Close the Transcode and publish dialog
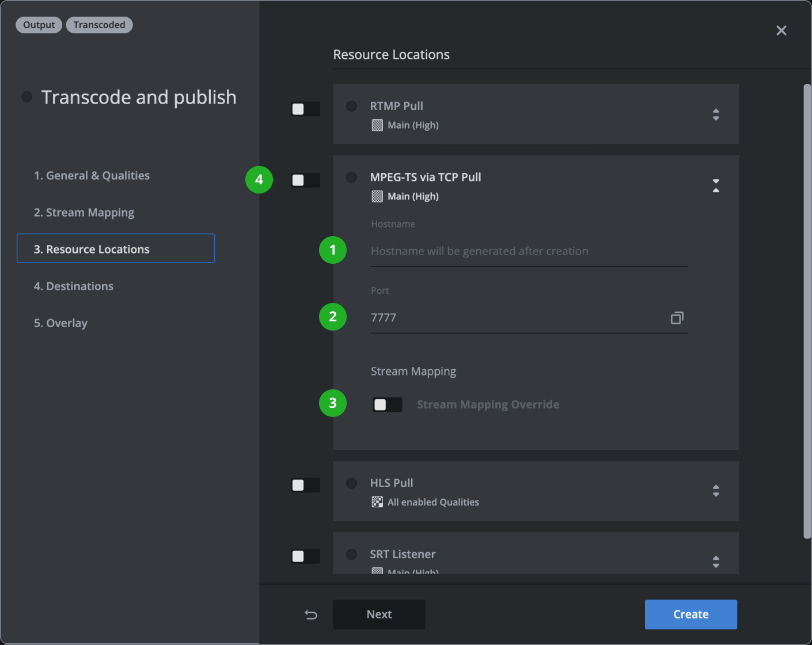 [x=781, y=31]
